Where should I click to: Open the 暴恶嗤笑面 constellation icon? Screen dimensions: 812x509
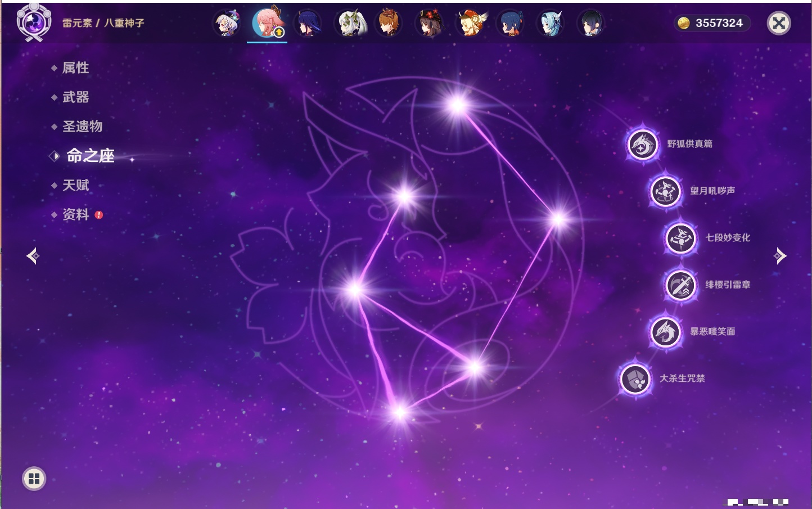(666, 332)
